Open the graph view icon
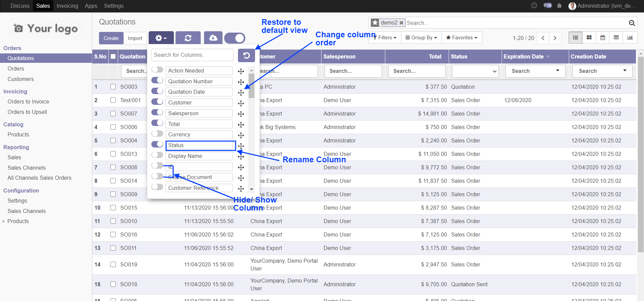 coord(630,38)
